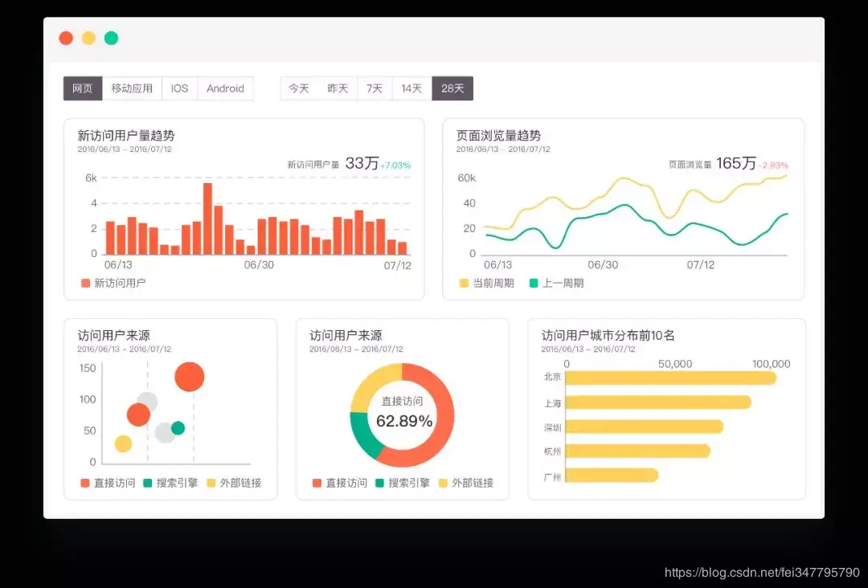This screenshot has height=588, width=868.
Task: Click the +7.03% change indicator
Action: coord(395,165)
